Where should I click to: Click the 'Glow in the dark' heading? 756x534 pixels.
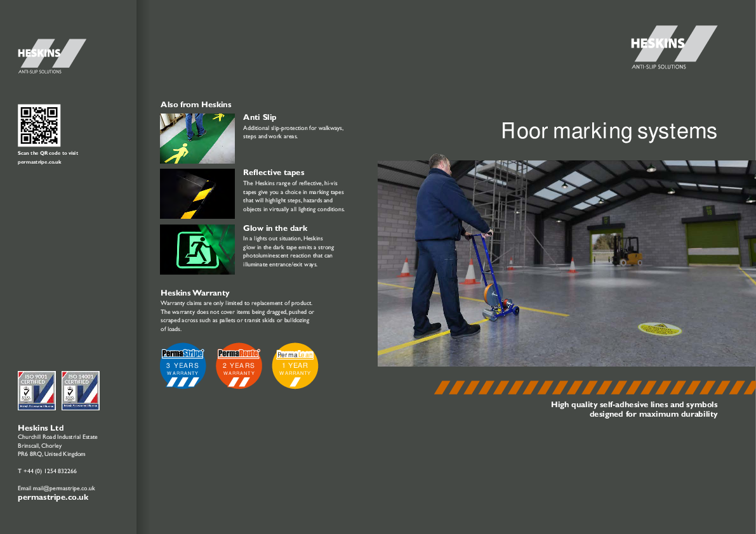pyautogui.click(x=275, y=228)
